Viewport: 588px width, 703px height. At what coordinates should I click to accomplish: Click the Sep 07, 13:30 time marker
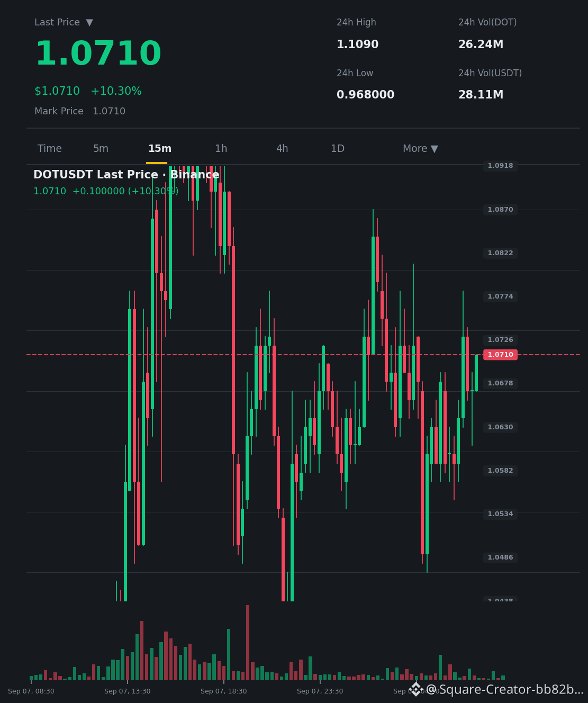127,691
